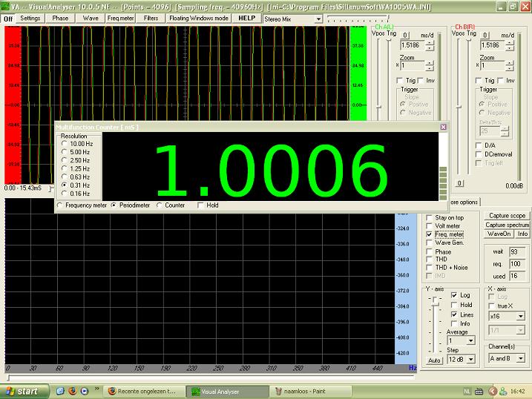The image size is (532, 399).
Task: Open the Stereo Mix input dropdown
Action: tap(318, 19)
